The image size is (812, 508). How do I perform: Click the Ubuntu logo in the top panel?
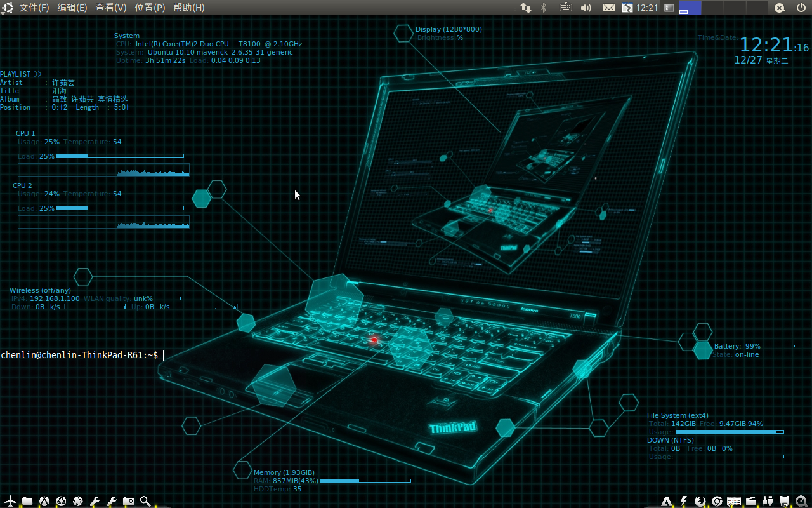8,8
